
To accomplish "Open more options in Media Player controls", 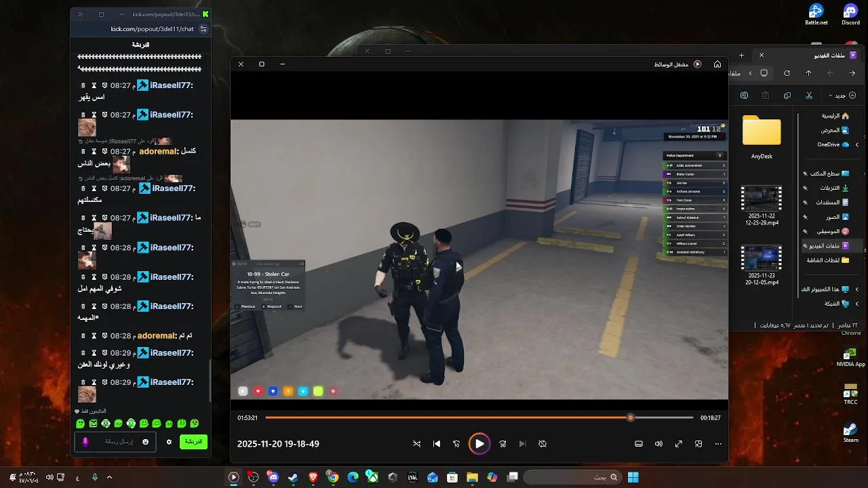I will click(x=718, y=444).
